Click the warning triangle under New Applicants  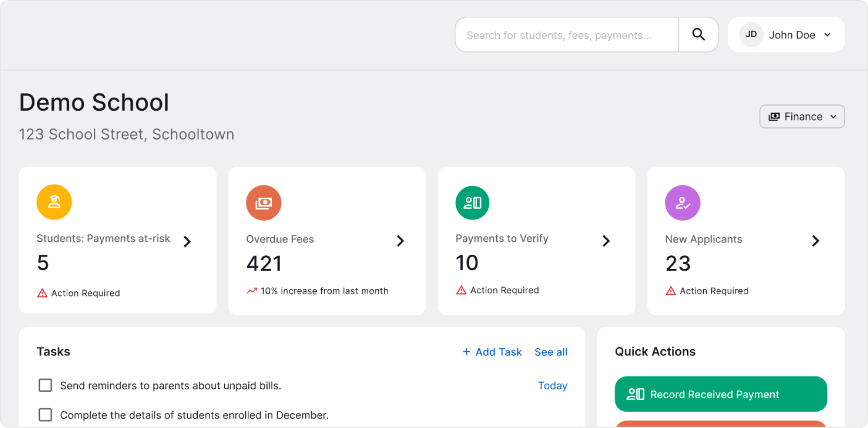[x=671, y=291]
